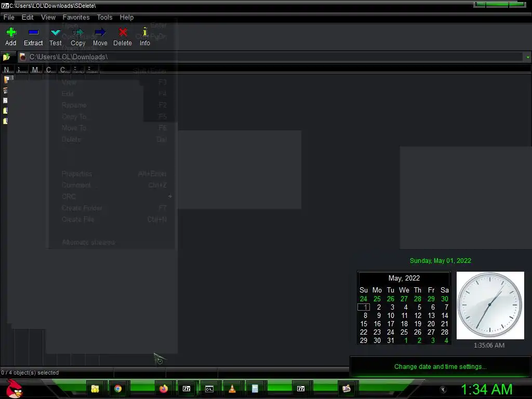Click the May, 2022 calendar header
Viewport: 532px width, 399px height.
pos(404,278)
